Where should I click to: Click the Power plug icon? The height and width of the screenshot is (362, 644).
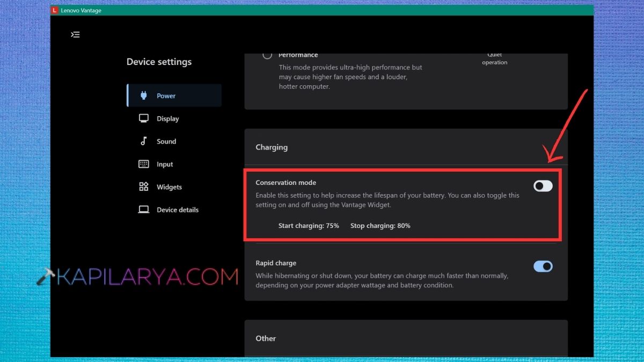[x=144, y=95]
